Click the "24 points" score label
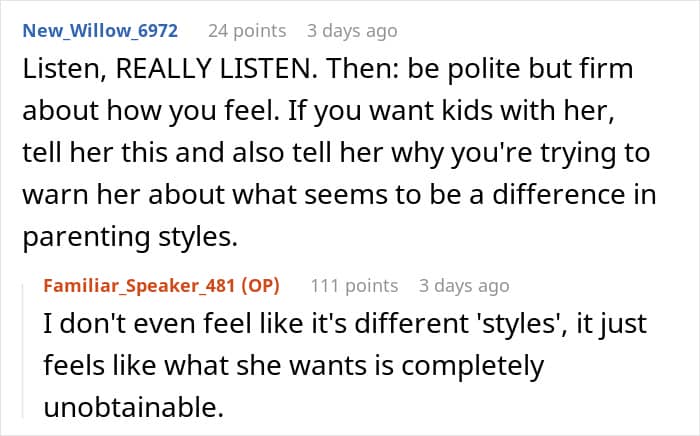This screenshot has height=436, width=700. 246,31
